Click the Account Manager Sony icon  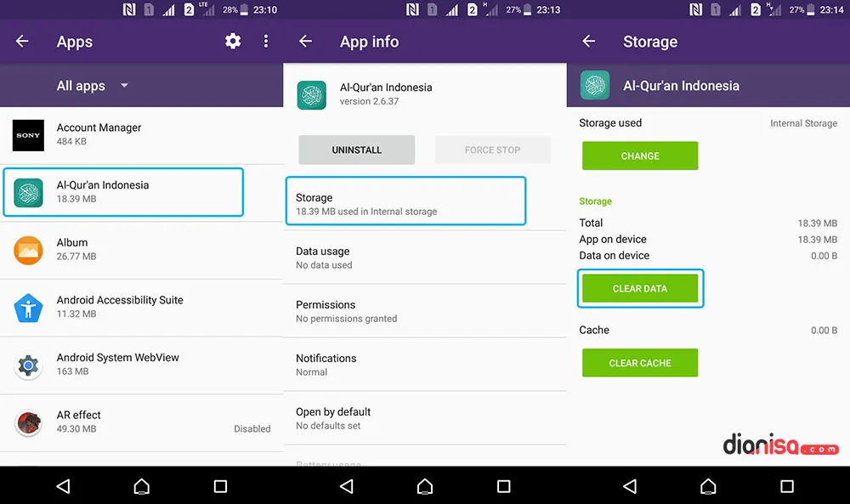28,134
